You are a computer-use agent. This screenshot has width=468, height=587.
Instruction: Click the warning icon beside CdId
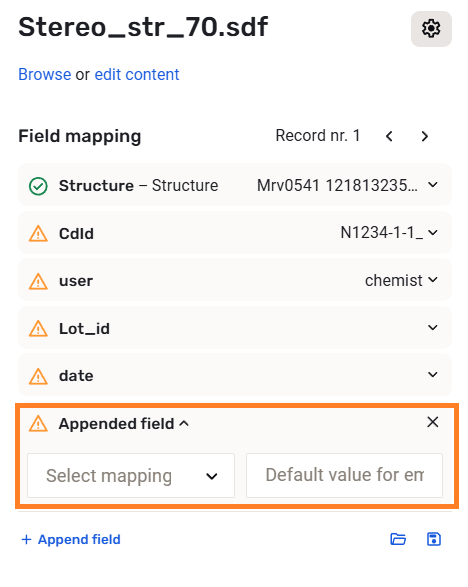(x=38, y=234)
